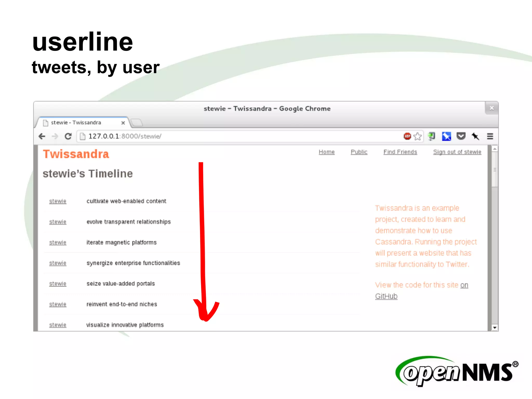This screenshot has width=532, height=399.
Task: Click tweet text synergize enterprise functionalities
Action: (133, 263)
